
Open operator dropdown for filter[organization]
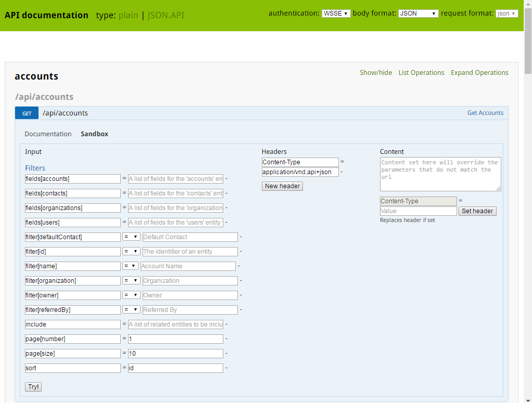pyautogui.click(x=131, y=281)
